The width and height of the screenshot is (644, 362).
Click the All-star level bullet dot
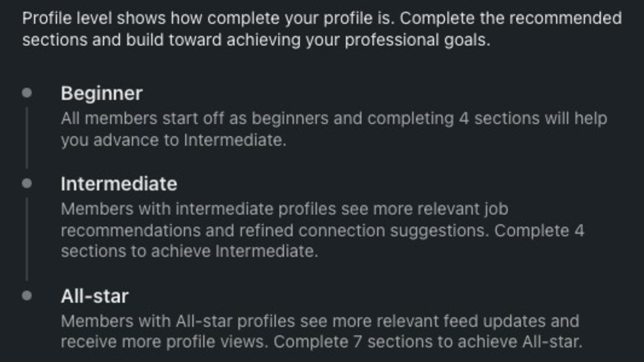[27, 296]
